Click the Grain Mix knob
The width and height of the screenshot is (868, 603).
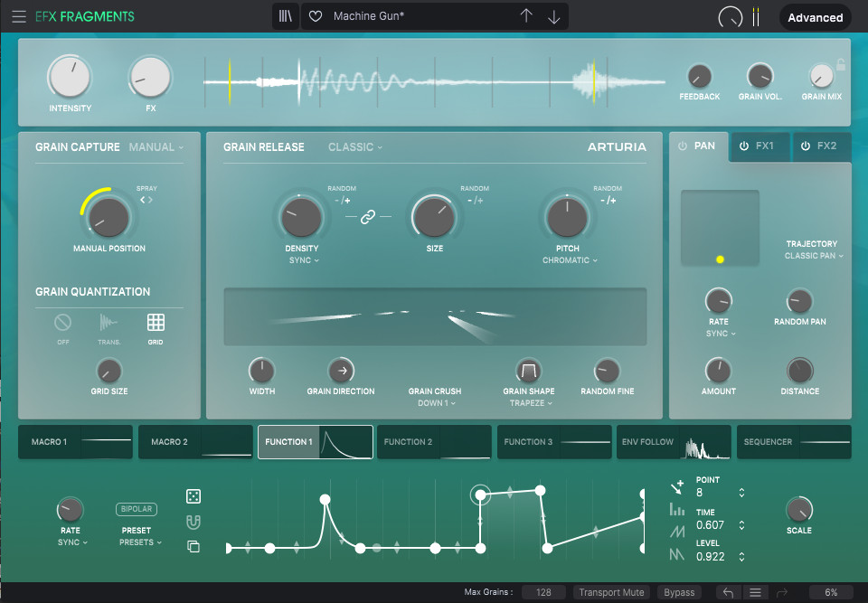pos(822,77)
